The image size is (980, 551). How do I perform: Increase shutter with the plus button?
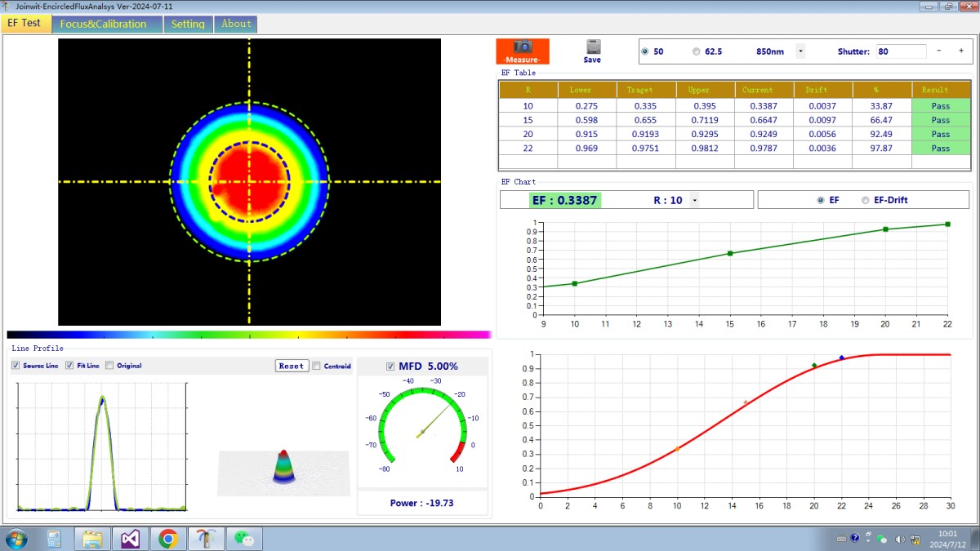click(x=960, y=51)
